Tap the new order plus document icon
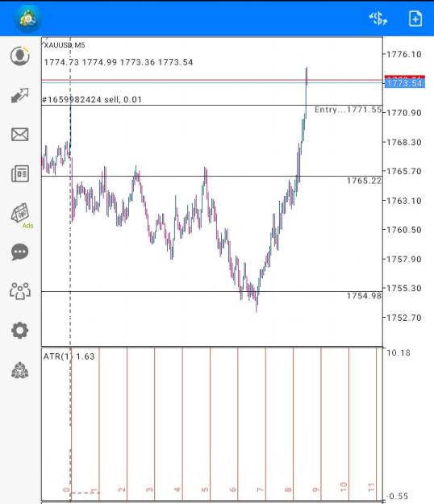The height and width of the screenshot is (504, 434). pyautogui.click(x=415, y=19)
